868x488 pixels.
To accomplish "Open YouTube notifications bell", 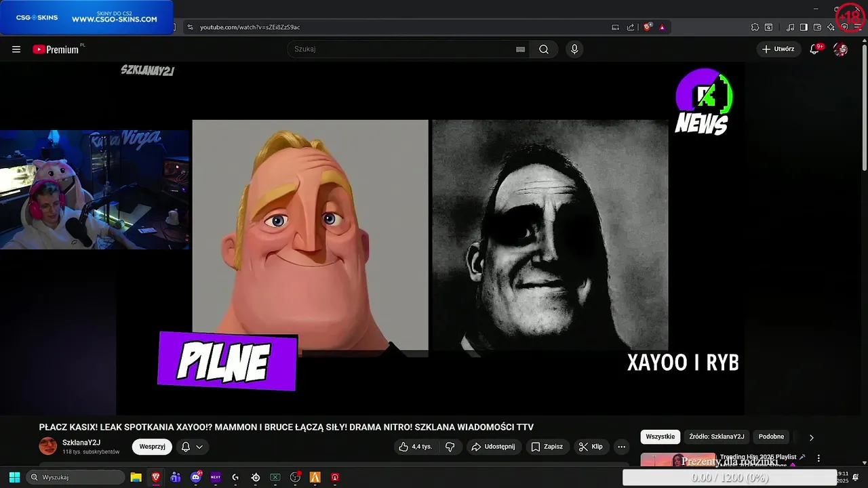I will 814,49.
